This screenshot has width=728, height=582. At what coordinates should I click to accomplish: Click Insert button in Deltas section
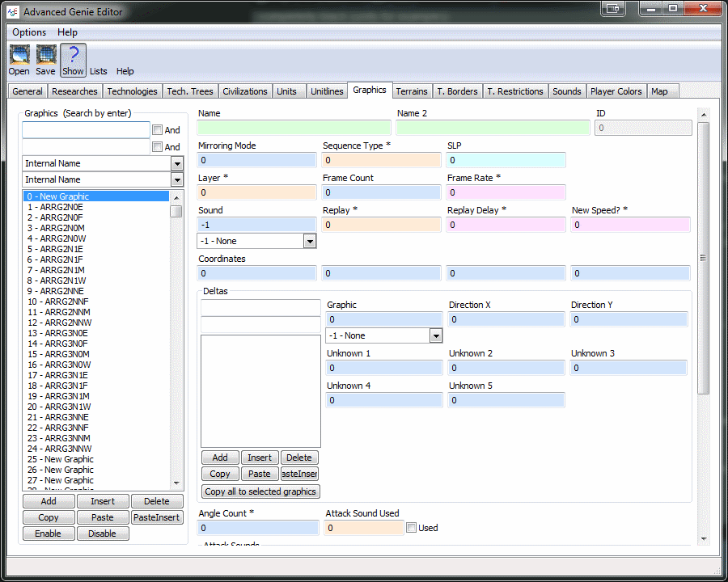click(x=260, y=458)
